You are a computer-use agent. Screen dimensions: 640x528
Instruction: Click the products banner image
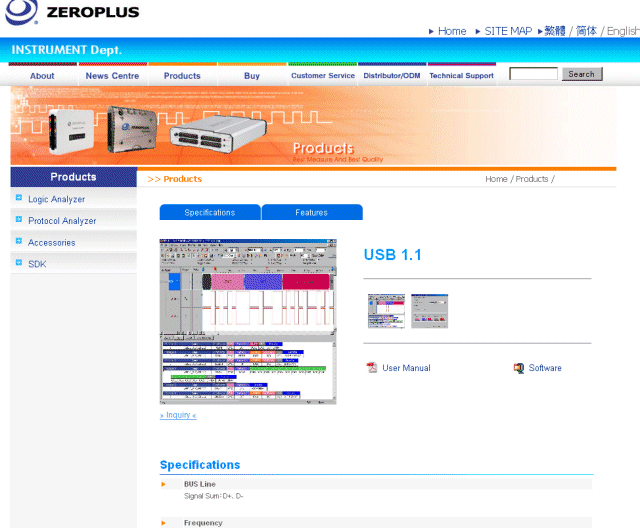[313, 126]
